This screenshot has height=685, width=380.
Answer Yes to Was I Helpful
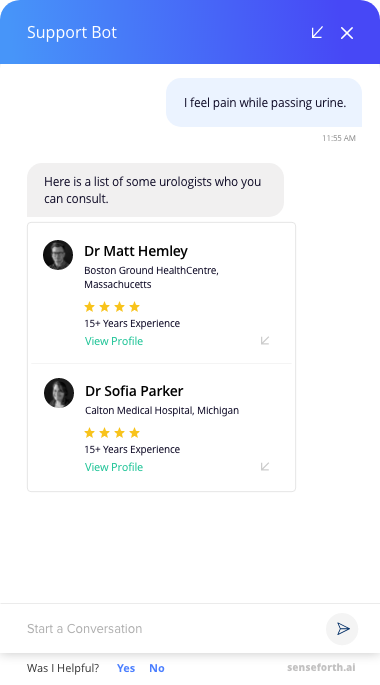(x=126, y=668)
